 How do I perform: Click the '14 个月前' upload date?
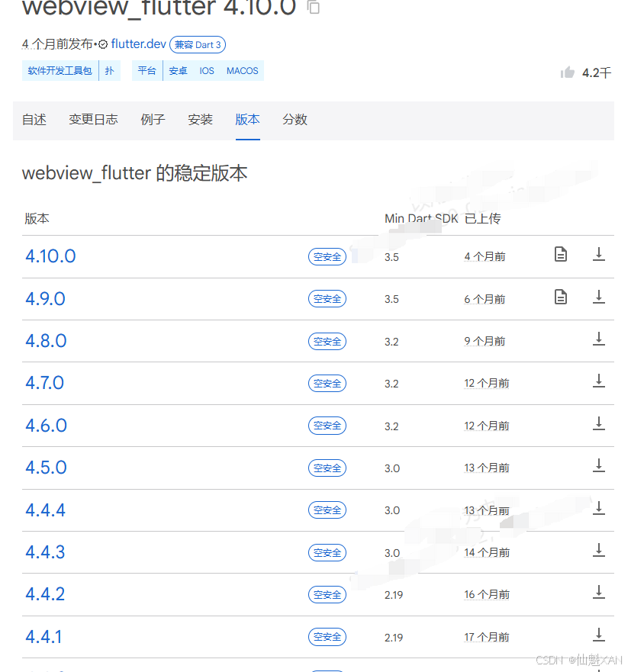pyautogui.click(x=487, y=552)
